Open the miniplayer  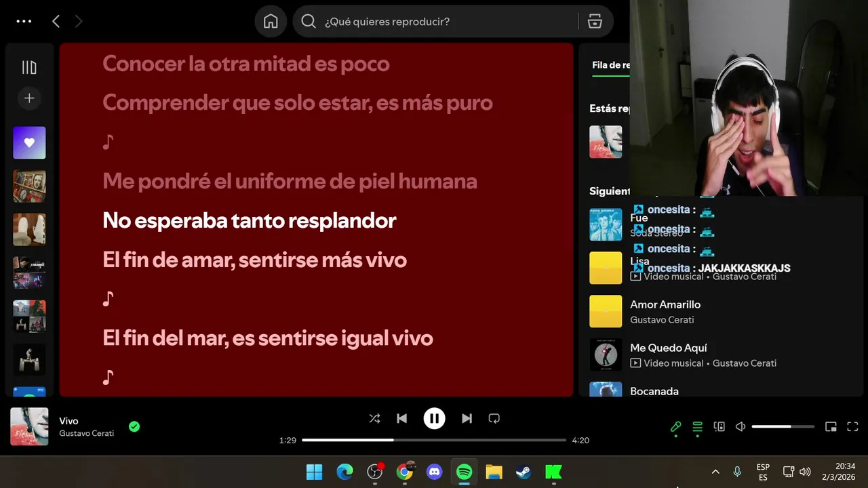831,426
